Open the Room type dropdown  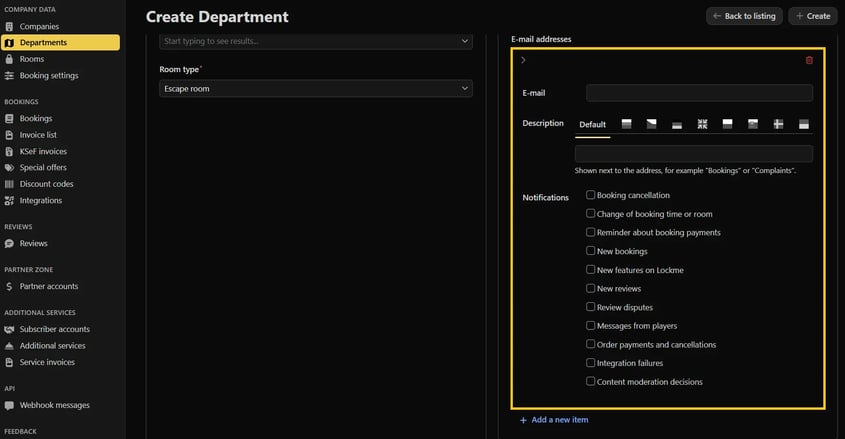click(x=316, y=88)
